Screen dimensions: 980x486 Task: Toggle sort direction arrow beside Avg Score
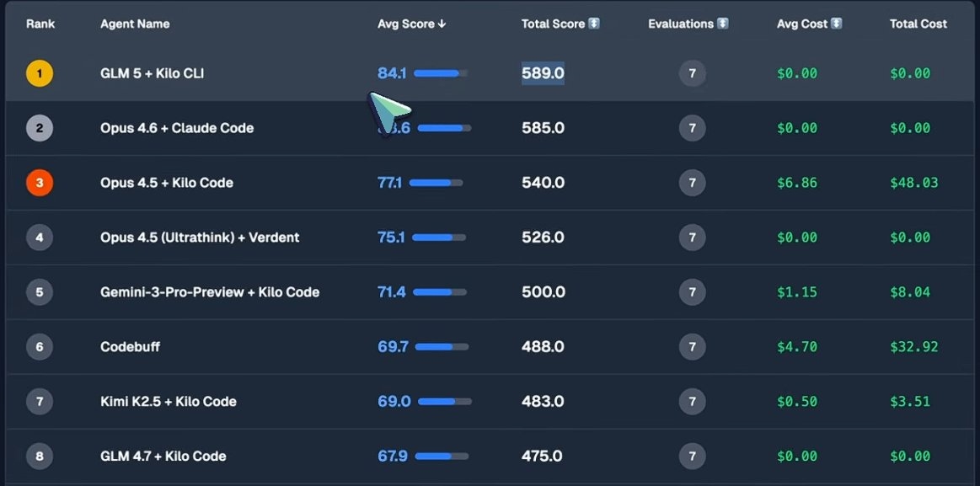point(442,24)
